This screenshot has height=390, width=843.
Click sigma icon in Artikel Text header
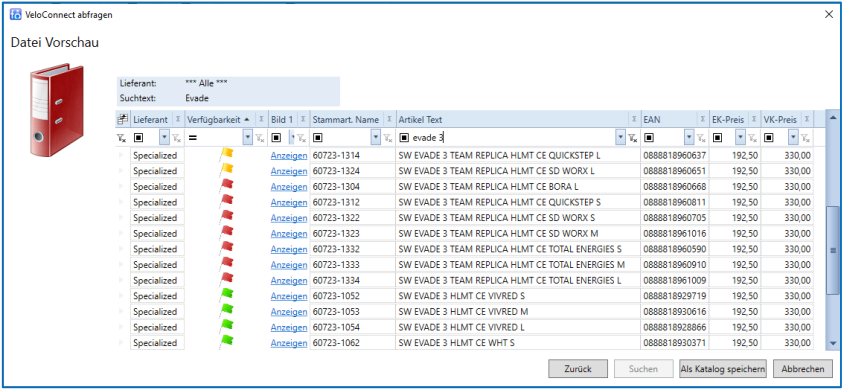tap(634, 119)
